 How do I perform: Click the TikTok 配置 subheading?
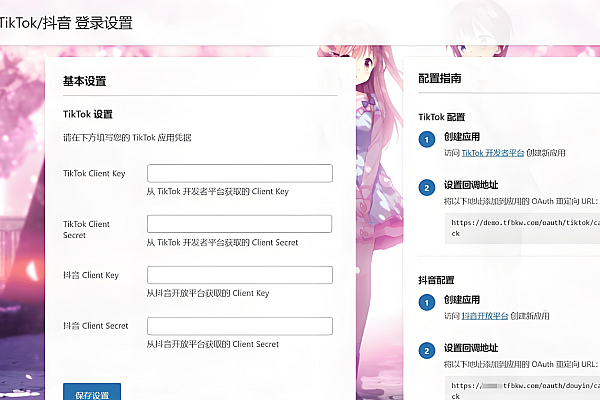tap(442, 117)
